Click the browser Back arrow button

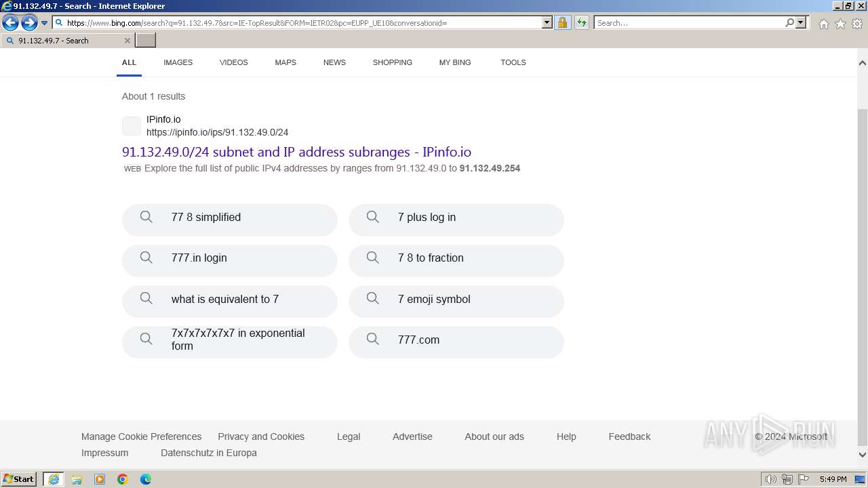pyautogui.click(x=10, y=23)
